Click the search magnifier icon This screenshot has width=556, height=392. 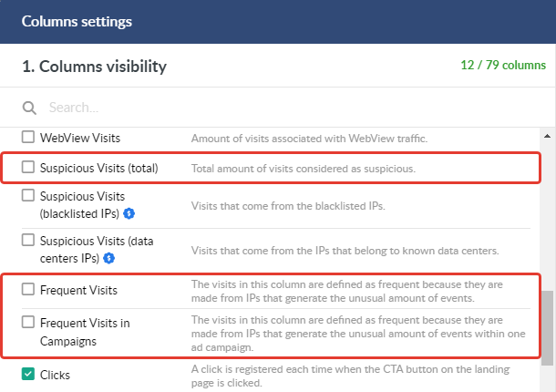29,108
